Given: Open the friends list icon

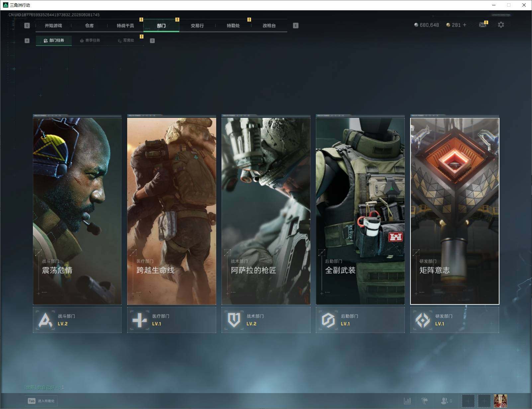Looking at the screenshot, I should pos(446,401).
